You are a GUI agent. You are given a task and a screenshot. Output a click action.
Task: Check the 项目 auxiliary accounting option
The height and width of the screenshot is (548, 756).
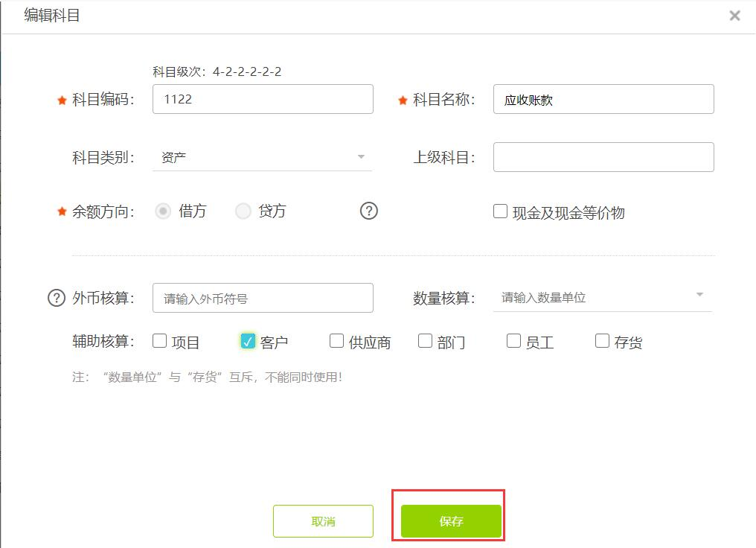(x=158, y=340)
